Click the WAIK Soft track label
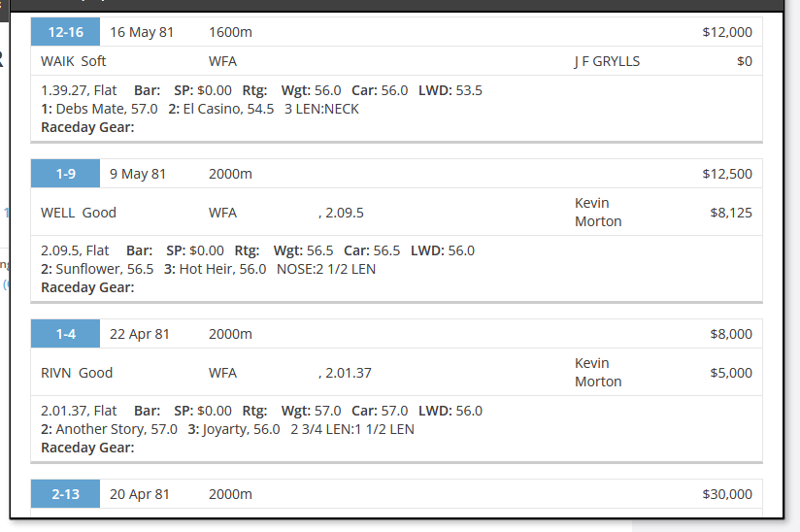 (x=74, y=61)
